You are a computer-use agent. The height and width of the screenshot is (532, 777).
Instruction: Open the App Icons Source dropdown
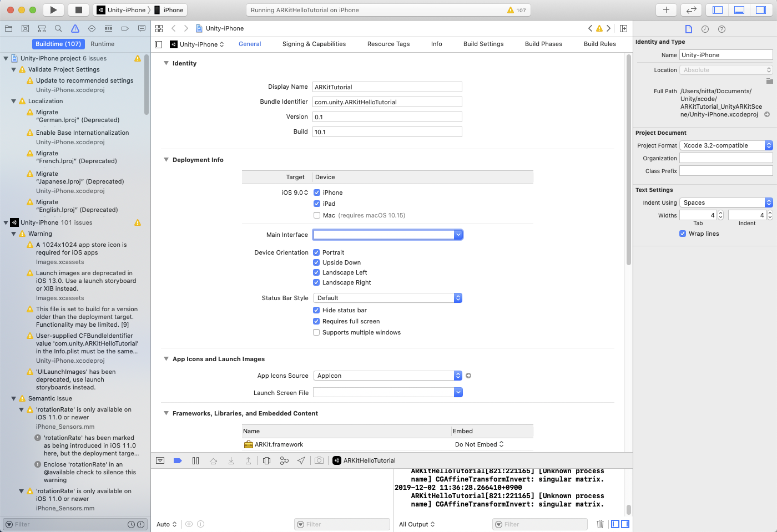coord(387,376)
